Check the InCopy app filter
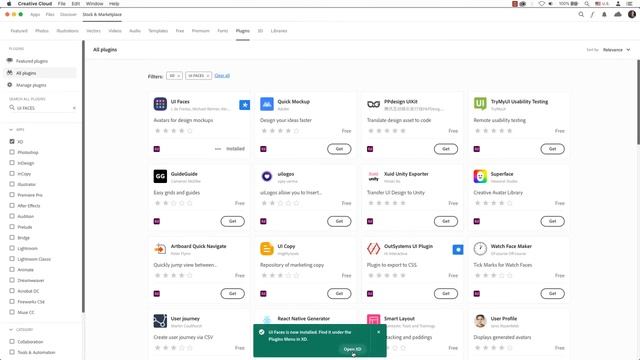 (12, 173)
